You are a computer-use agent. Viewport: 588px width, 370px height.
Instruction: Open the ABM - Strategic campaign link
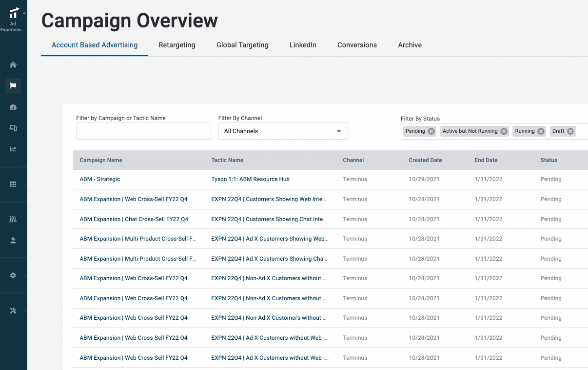point(100,179)
